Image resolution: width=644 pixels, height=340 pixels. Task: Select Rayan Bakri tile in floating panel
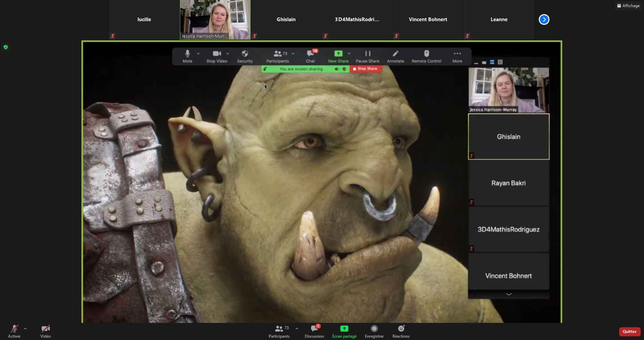(x=509, y=183)
